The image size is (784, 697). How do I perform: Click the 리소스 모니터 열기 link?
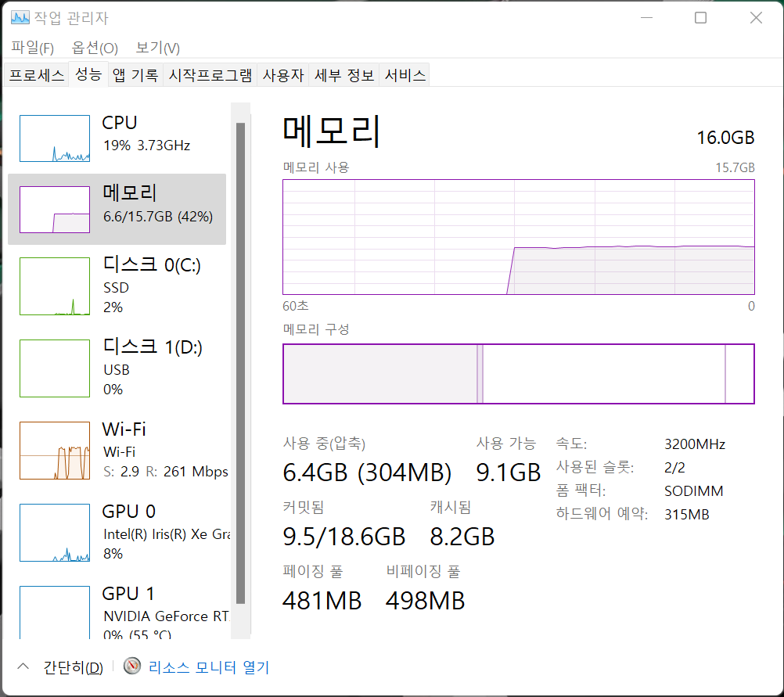point(208,667)
